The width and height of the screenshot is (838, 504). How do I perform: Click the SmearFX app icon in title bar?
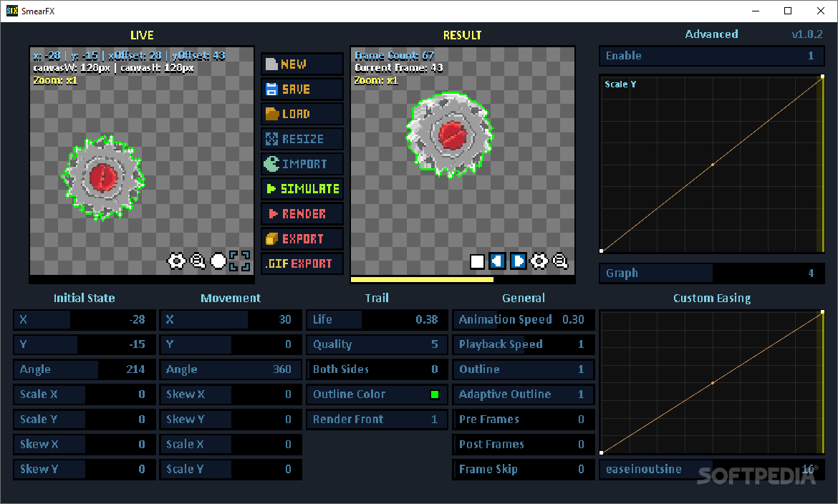click(x=11, y=11)
